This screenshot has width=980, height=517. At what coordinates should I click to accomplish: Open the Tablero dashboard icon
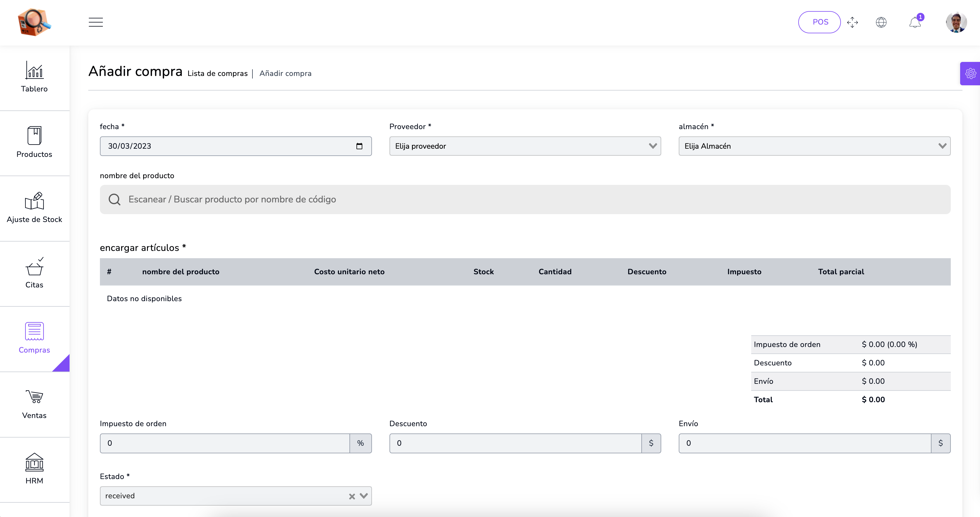point(34,71)
